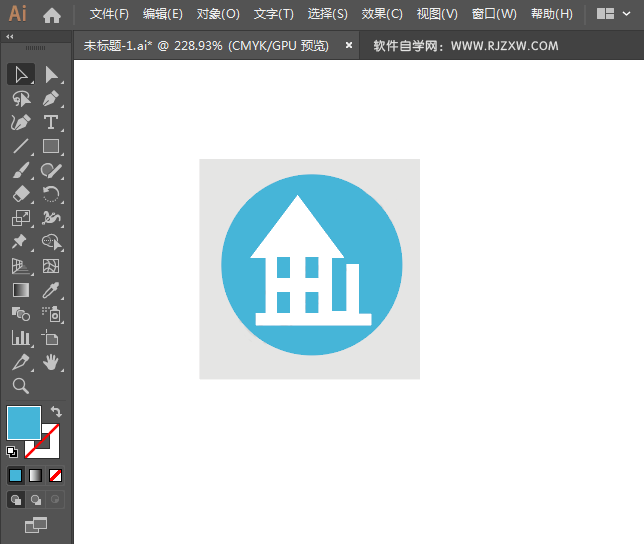Select the Pen tool
Screen dimensions: 644x544
(52, 99)
